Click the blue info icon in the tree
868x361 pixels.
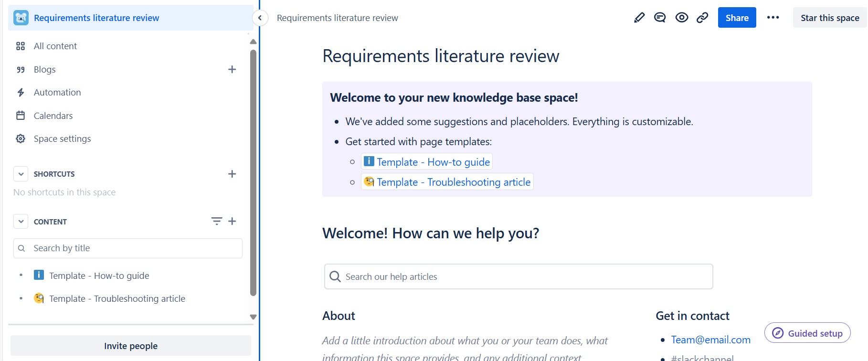(x=39, y=275)
